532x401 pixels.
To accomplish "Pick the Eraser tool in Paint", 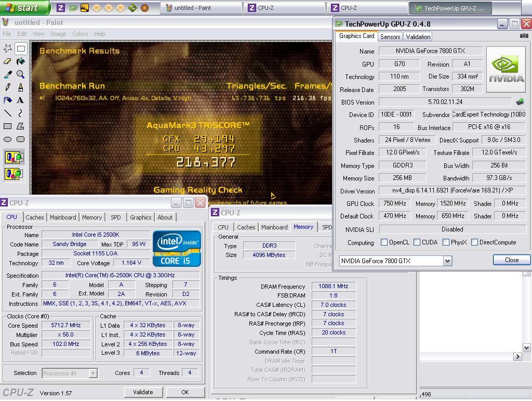I will [x=7, y=61].
